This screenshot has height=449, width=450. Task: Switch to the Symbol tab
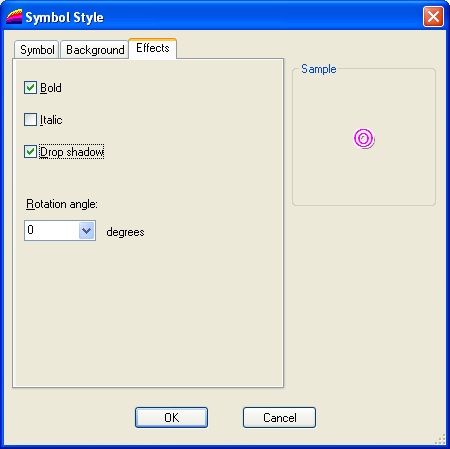37,50
